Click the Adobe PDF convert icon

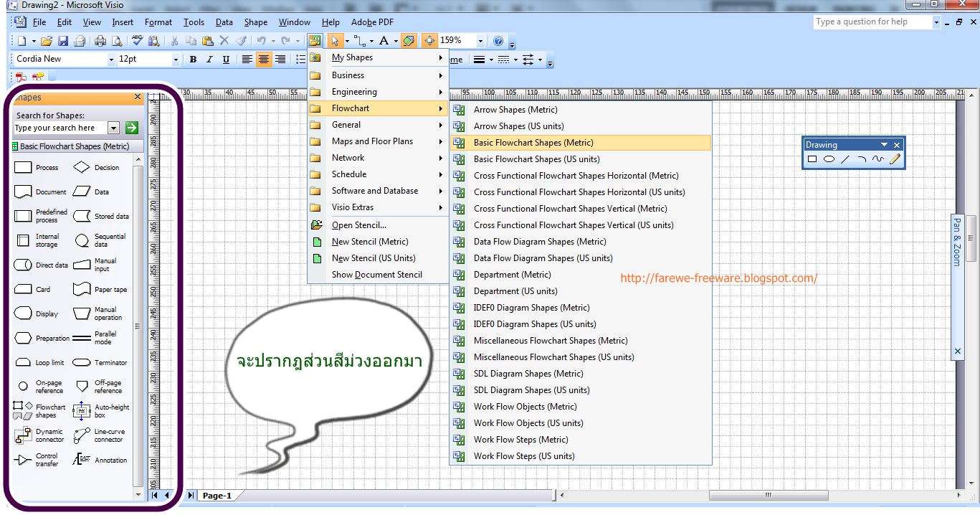[19, 77]
